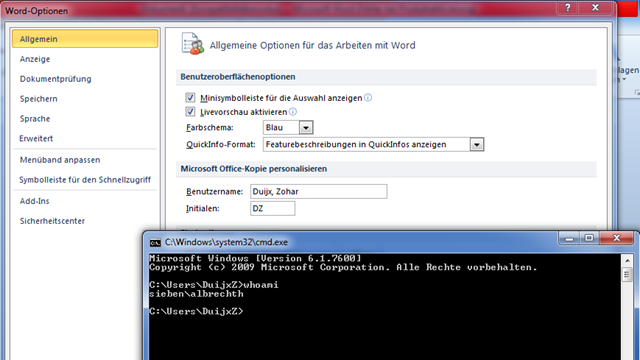Toggle Minisymbolleiste für die Auswahl anzeigen checkbox
Image resolution: width=640 pixels, height=360 pixels.
(190, 98)
